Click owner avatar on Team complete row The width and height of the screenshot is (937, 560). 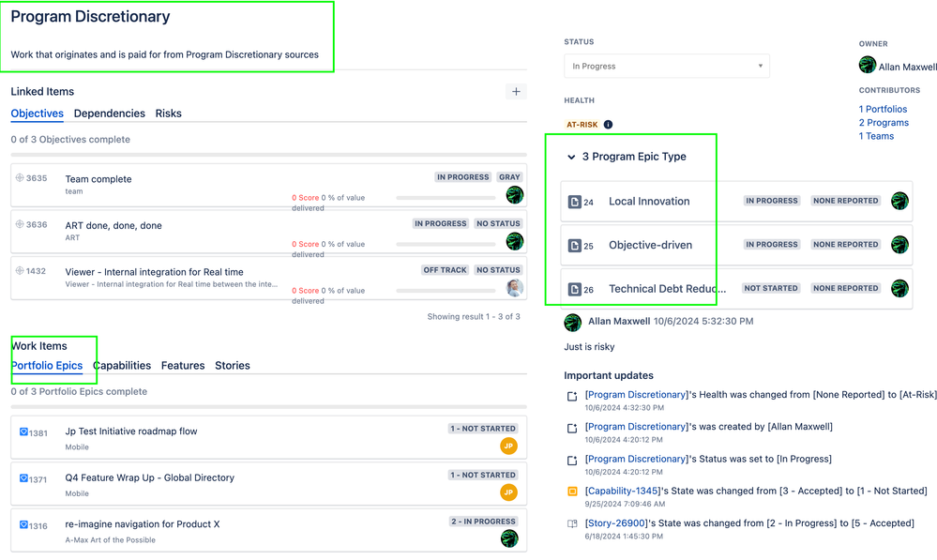515,195
